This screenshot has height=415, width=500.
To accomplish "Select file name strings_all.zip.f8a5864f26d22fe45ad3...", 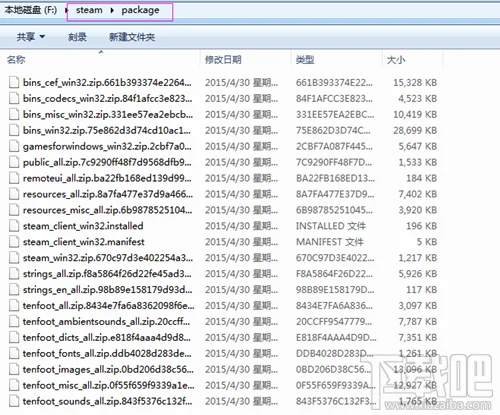I will point(107,274).
